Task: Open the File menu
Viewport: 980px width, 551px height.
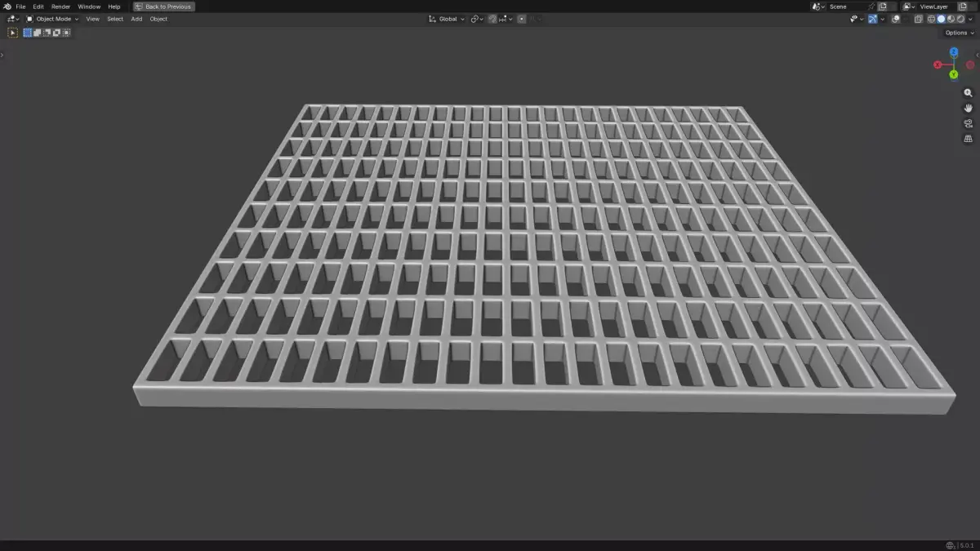Action: tap(20, 7)
